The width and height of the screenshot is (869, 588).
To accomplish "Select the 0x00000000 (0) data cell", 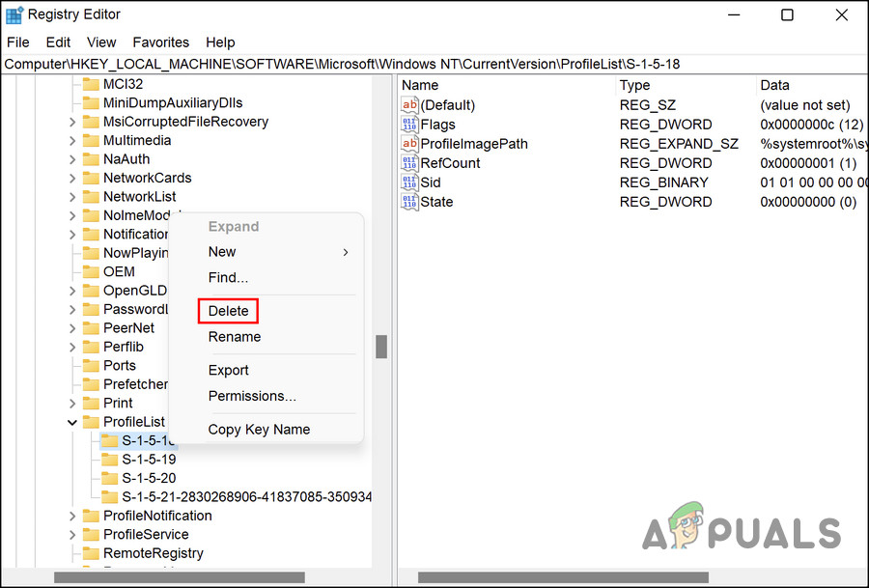I will [808, 203].
